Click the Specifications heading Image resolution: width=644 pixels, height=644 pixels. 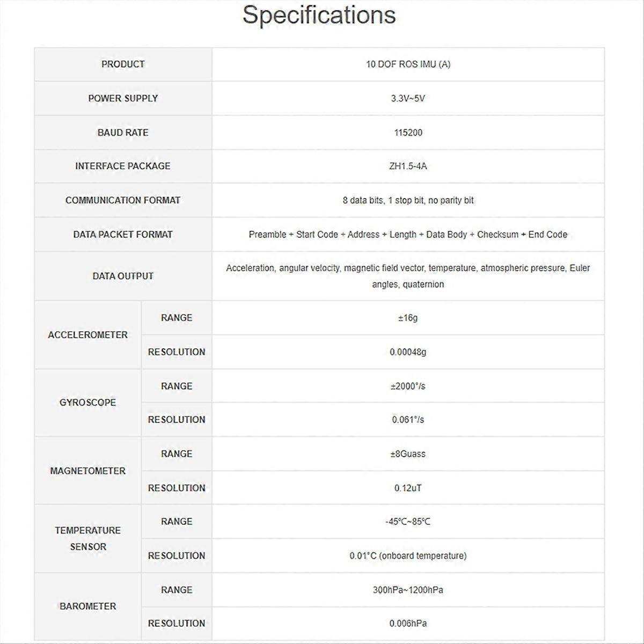pos(319,15)
